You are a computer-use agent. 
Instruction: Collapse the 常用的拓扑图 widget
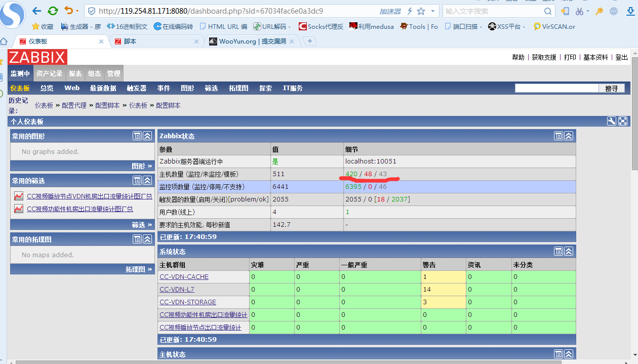[147, 239]
